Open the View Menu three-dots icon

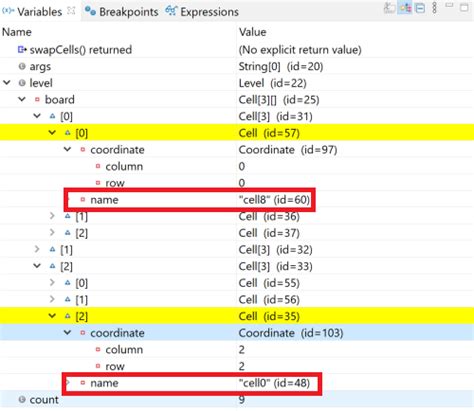point(434,8)
